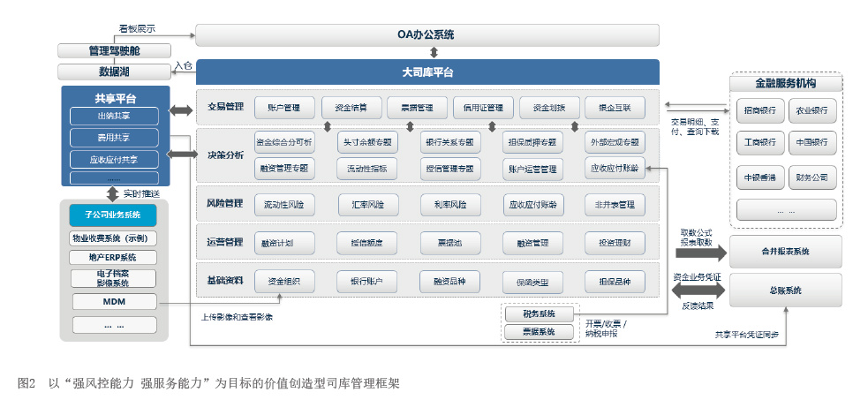
Task: Open the 账户管理 module
Action: (284, 108)
